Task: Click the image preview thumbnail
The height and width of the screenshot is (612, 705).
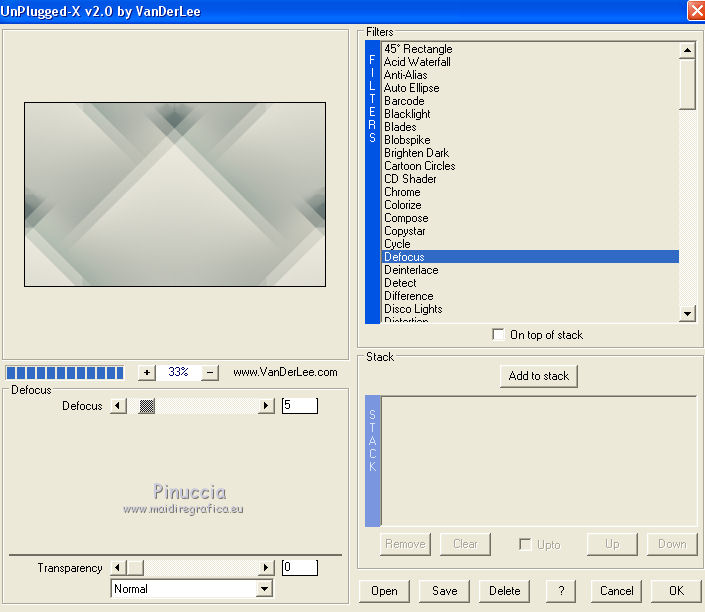Action: (x=175, y=194)
